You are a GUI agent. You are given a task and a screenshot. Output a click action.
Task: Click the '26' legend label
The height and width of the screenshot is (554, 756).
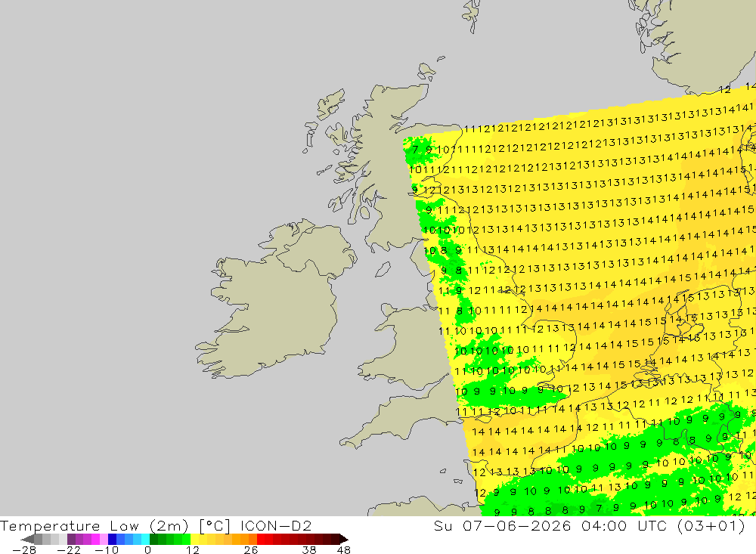click(x=251, y=550)
